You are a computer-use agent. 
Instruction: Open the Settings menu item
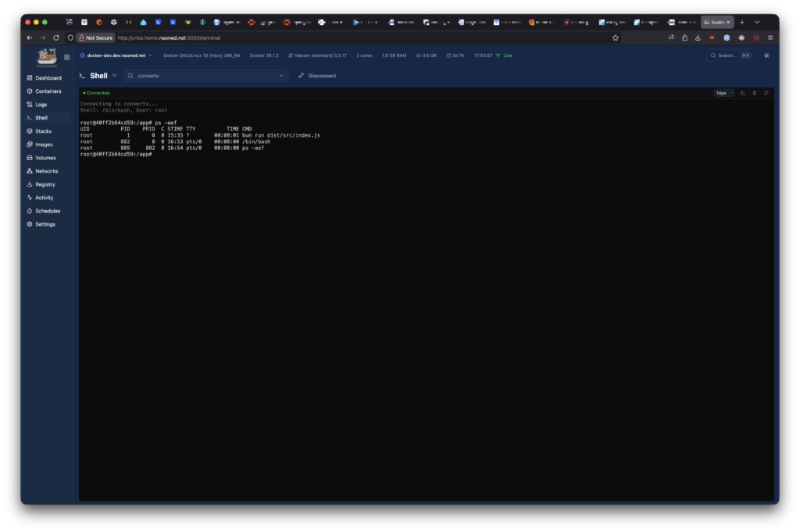pos(45,224)
